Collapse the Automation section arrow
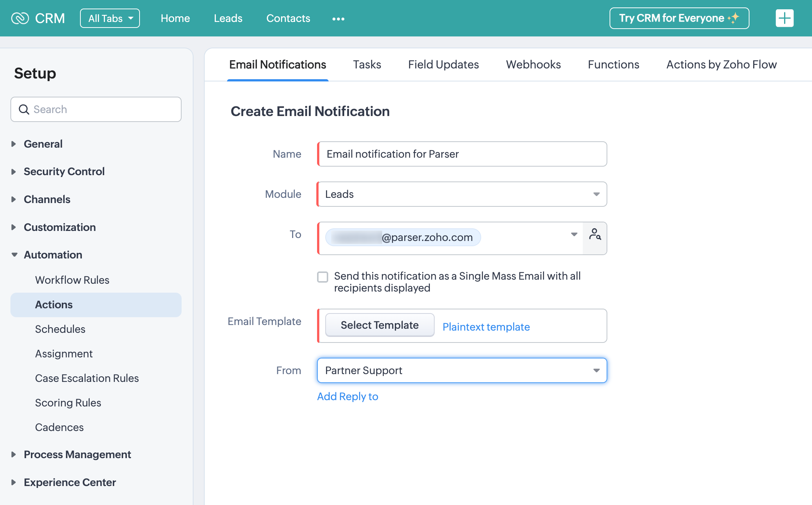812x505 pixels. click(14, 255)
